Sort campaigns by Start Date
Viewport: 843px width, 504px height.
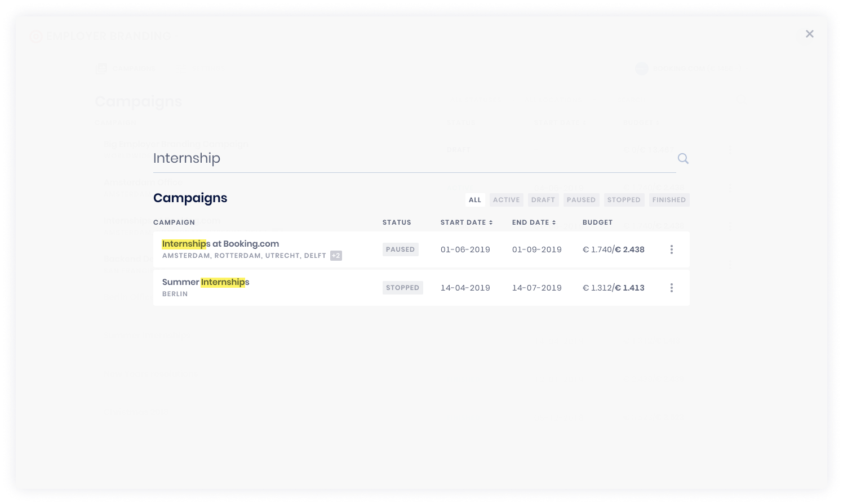(467, 222)
